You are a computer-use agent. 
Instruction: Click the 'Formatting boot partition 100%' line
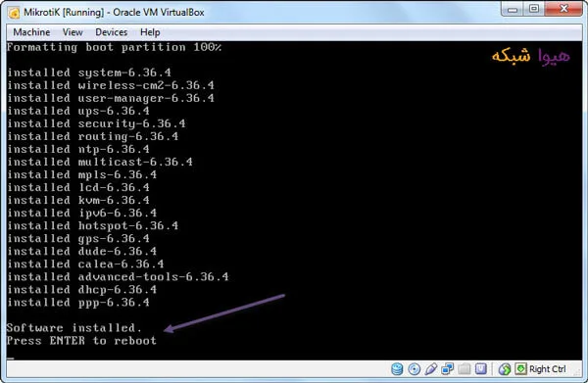point(114,47)
